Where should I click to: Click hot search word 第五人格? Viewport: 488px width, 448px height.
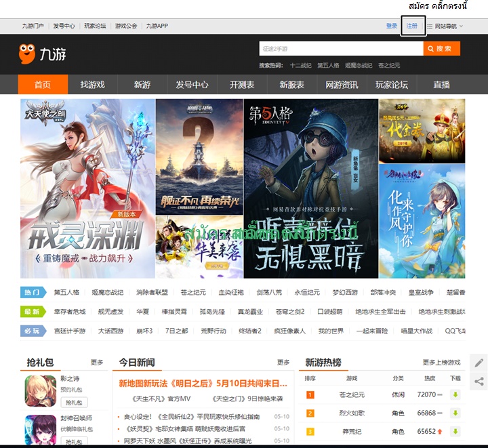[x=328, y=65]
